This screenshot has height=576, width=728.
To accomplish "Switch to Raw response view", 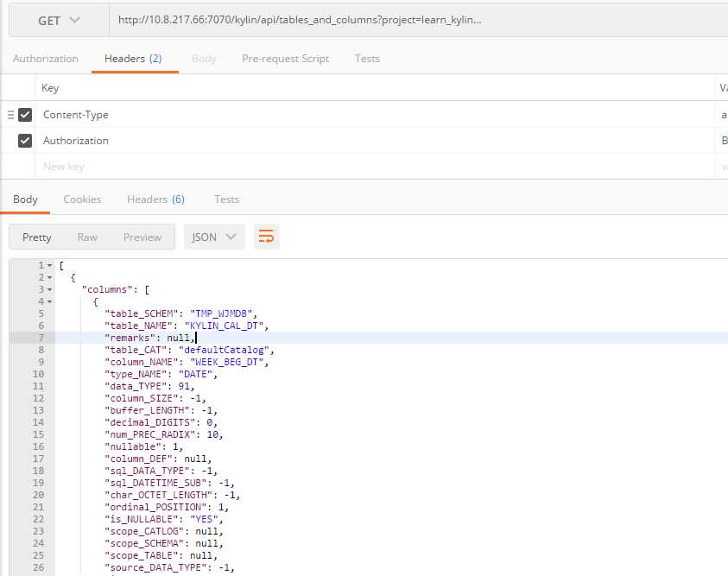I will click(x=87, y=237).
